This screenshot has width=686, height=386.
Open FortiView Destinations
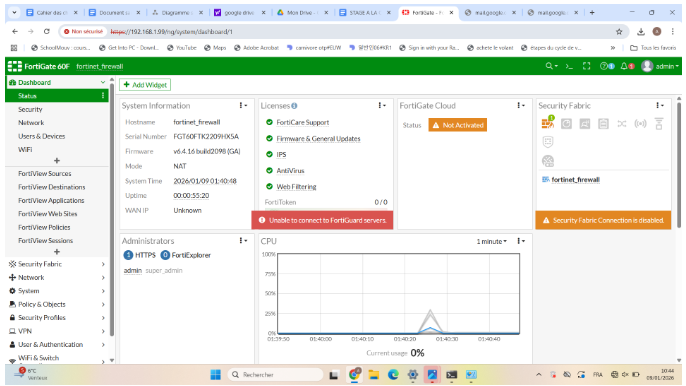pyautogui.click(x=52, y=187)
